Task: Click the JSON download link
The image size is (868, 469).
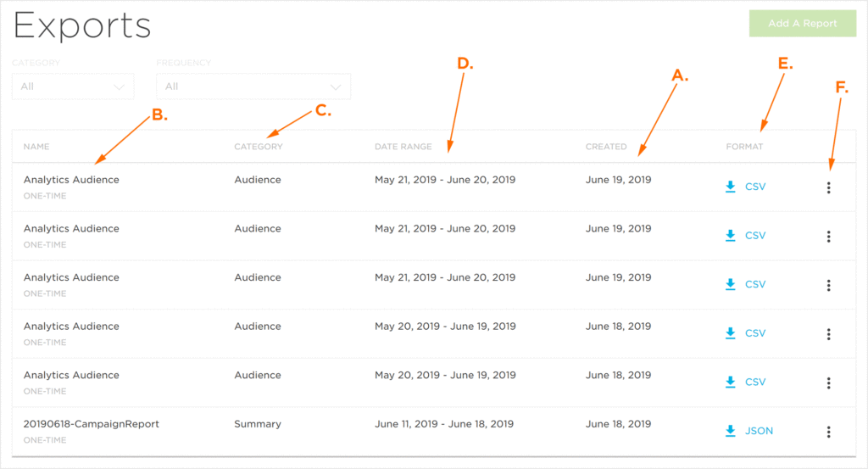Action: (x=759, y=431)
